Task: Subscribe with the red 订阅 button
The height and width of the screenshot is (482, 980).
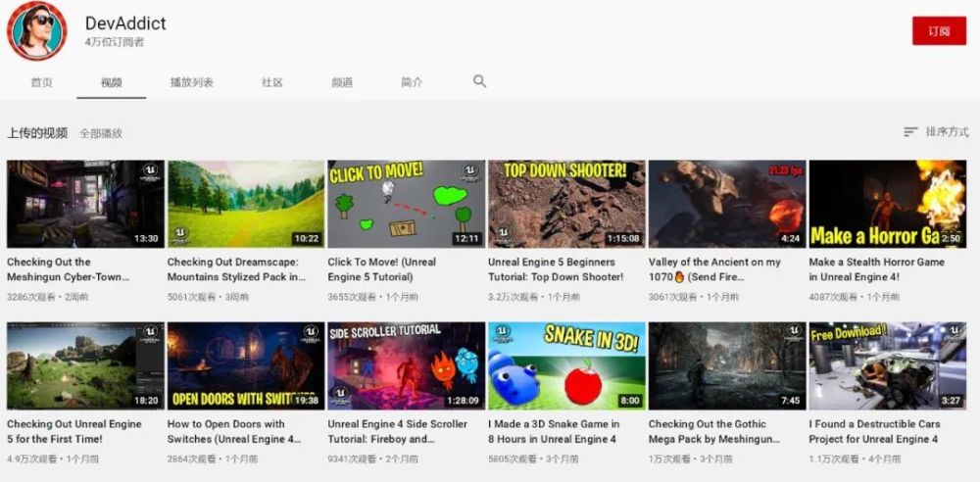Action: (939, 31)
